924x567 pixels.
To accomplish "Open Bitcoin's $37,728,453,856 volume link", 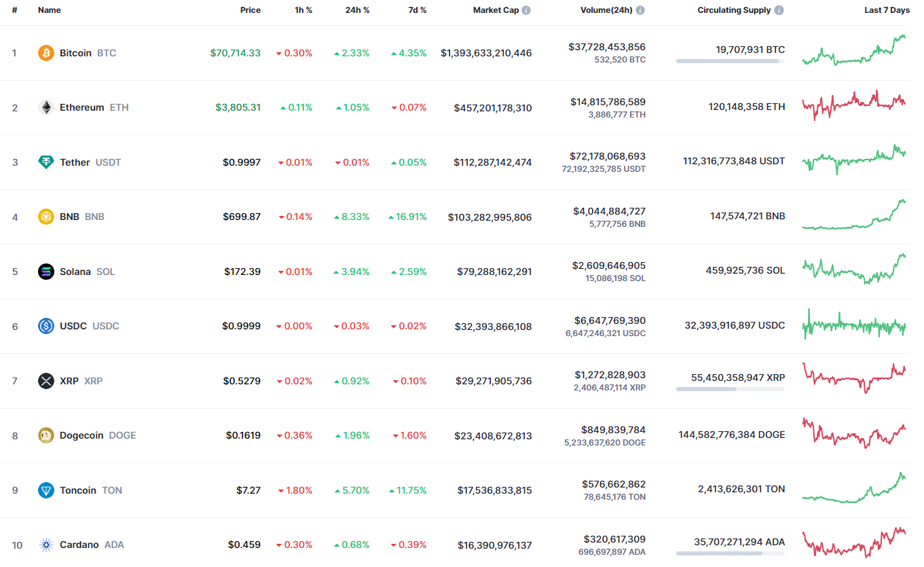I will point(607,47).
